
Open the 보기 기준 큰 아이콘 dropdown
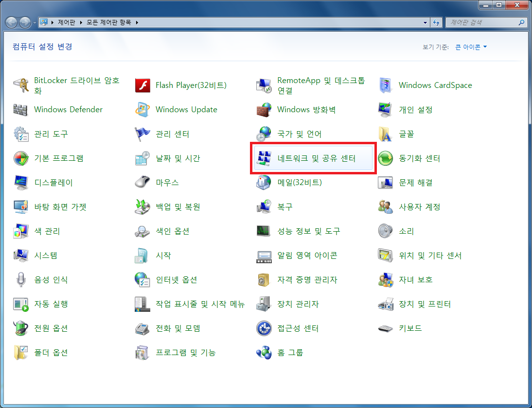471,47
